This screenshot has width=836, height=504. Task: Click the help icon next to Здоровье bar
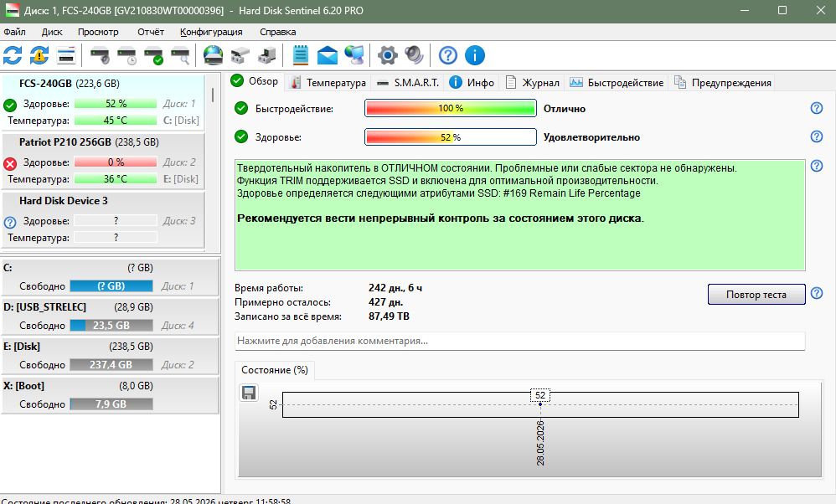tap(816, 136)
